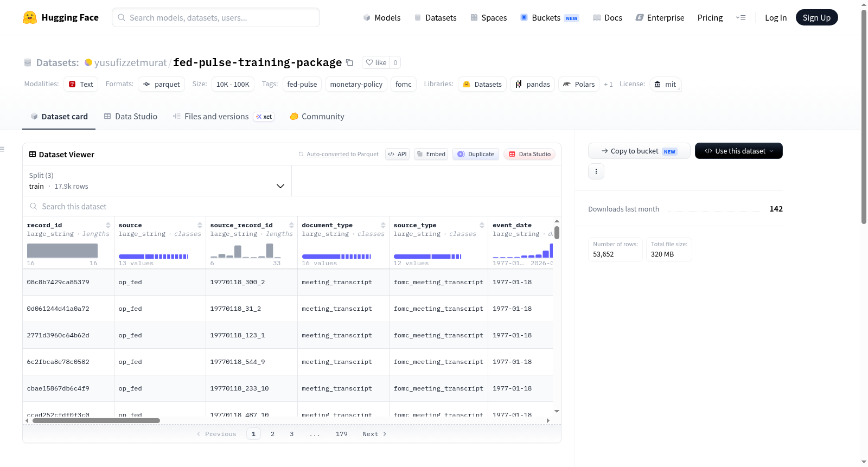Open the yusufizzetmurat profile link
The width and height of the screenshot is (868, 467).
[130, 62]
